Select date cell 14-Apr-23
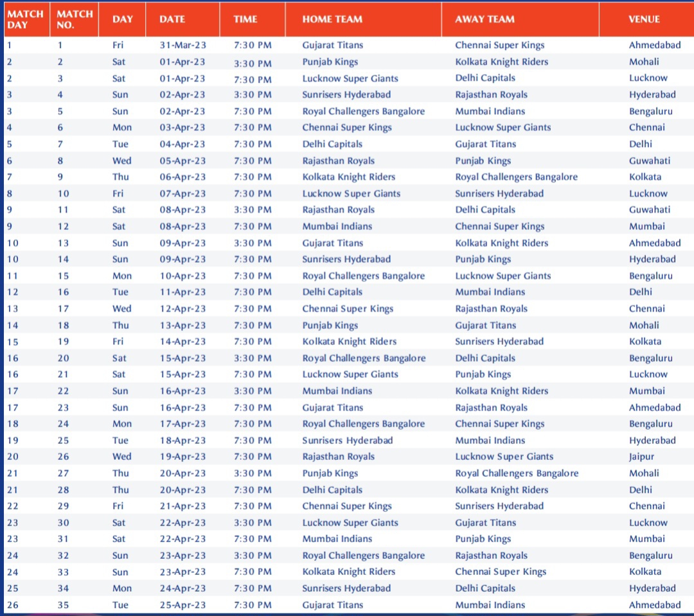The height and width of the screenshot is (616, 694). 182,342
